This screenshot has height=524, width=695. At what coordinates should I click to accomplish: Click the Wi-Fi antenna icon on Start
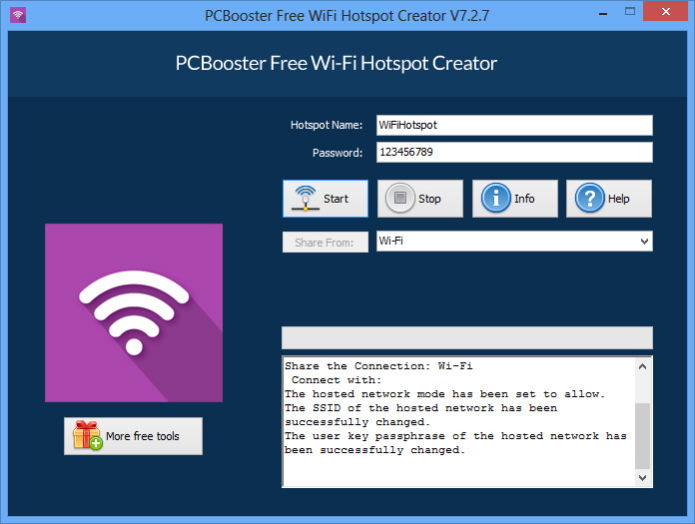pos(305,198)
